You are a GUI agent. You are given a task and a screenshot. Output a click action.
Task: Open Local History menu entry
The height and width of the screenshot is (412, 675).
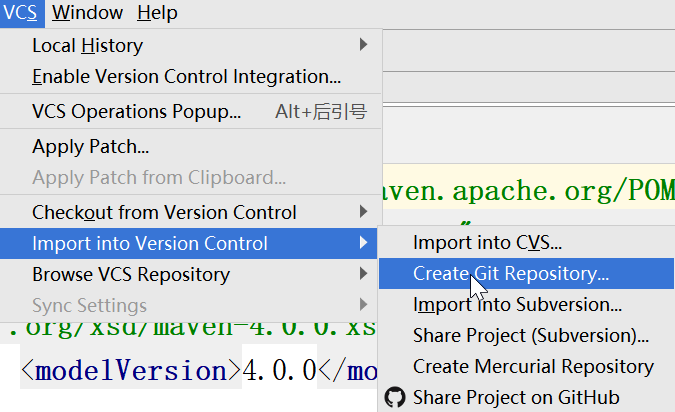[87, 45]
